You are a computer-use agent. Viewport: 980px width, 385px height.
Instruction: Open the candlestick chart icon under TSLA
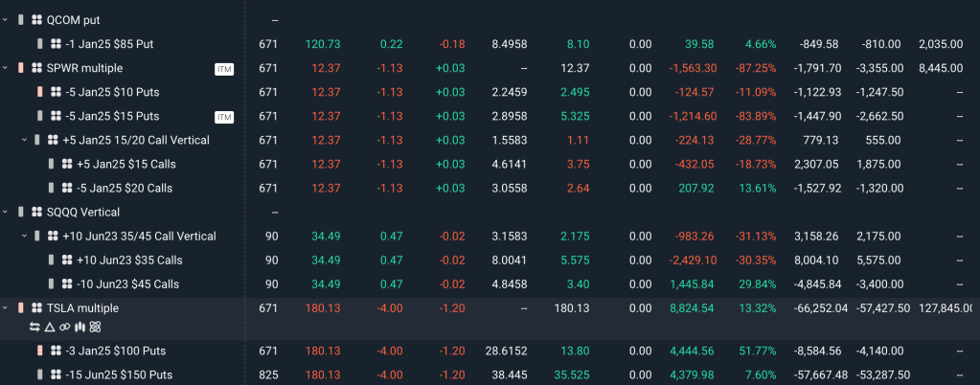(80, 327)
